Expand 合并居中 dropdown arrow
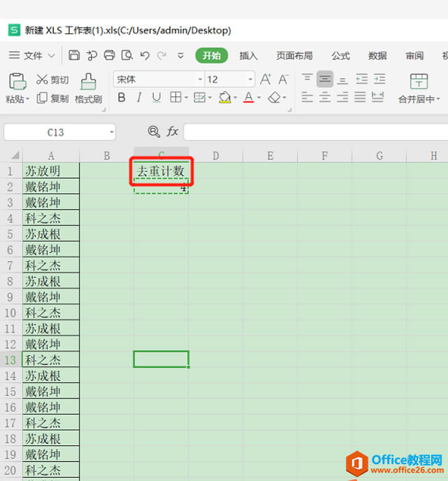 click(x=438, y=99)
